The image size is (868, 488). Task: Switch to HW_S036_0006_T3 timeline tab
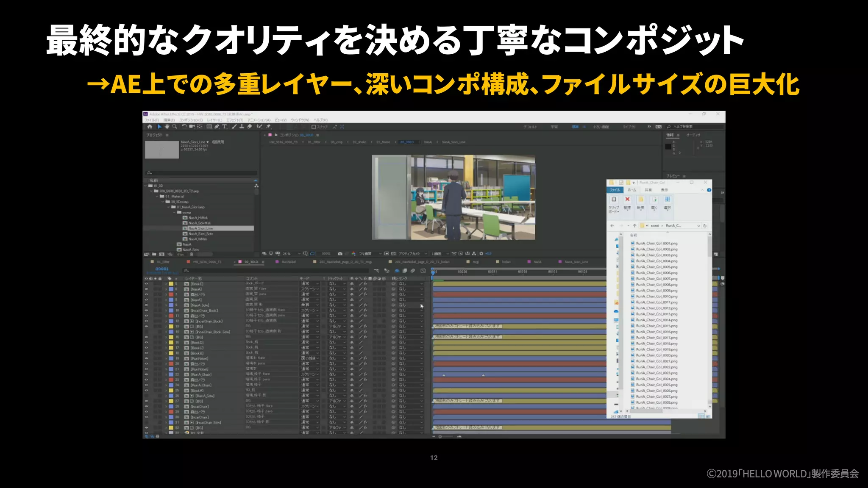pyautogui.click(x=207, y=262)
